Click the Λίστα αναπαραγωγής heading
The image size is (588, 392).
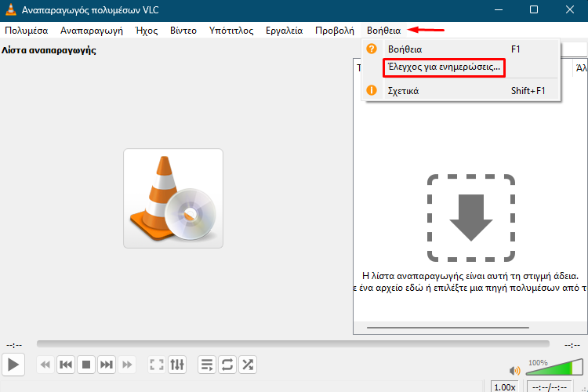point(49,50)
